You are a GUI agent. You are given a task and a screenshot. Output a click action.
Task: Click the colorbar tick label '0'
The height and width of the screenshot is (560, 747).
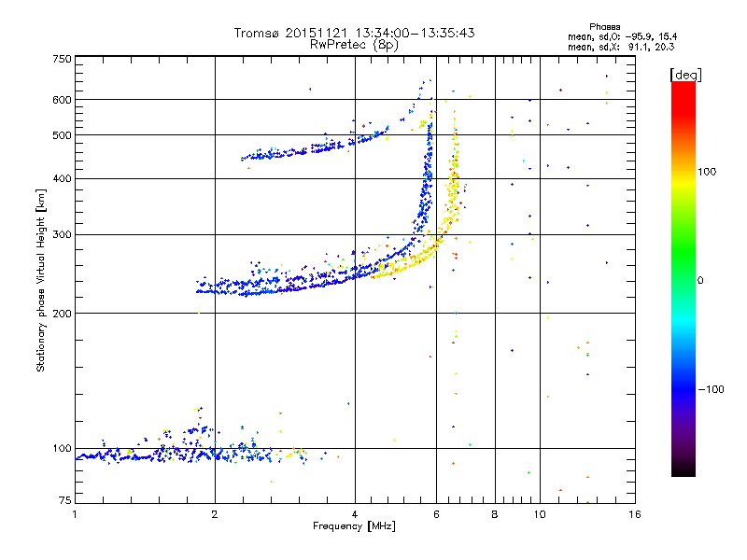pyautogui.click(x=700, y=281)
